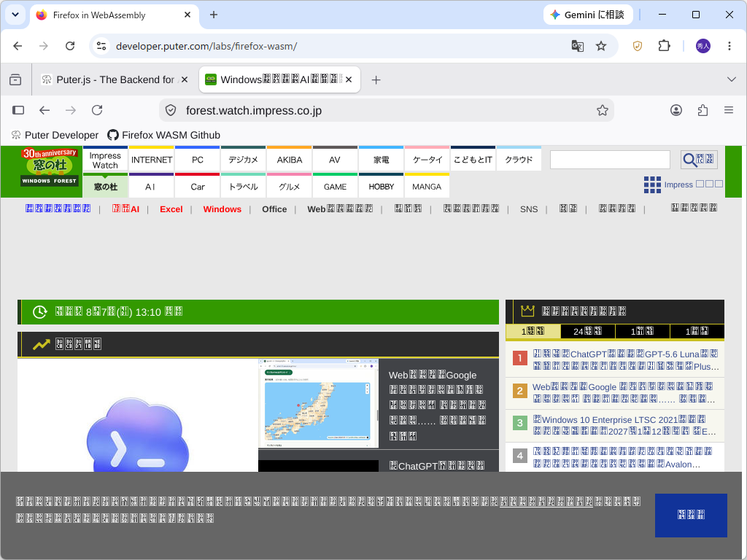
Task: Open ranking item 1 about ChatGPT GPT-5.6 Luna
Action: (625, 360)
